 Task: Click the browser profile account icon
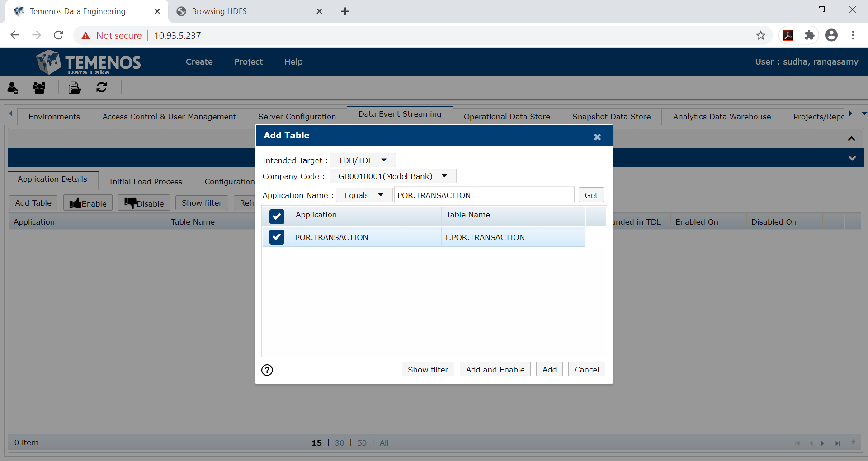point(832,35)
